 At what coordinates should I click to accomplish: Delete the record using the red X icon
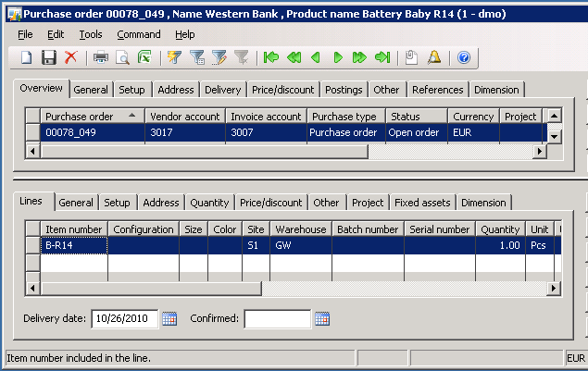tap(71, 57)
